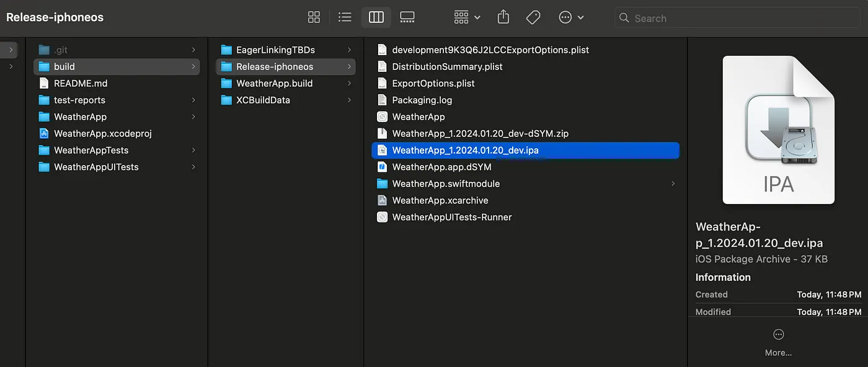This screenshot has height=367, width=868.
Task: Select the ExportOptions.plist file
Action: 433,83
